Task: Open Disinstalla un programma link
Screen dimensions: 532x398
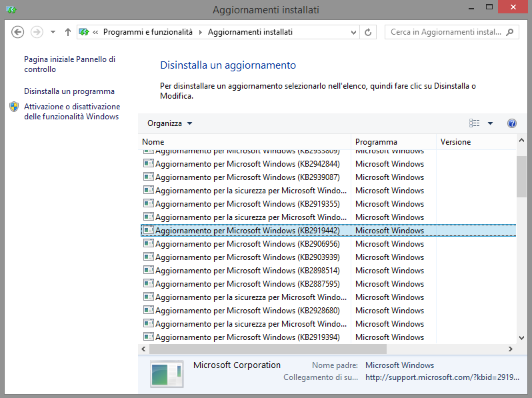Action: click(x=69, y=91)
